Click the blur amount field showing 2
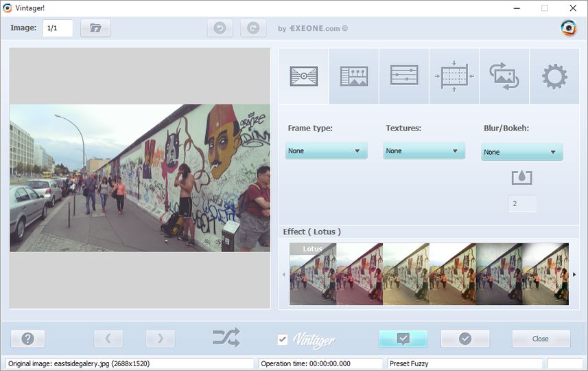This screenshot has height=371, width=588. (522, 203)
